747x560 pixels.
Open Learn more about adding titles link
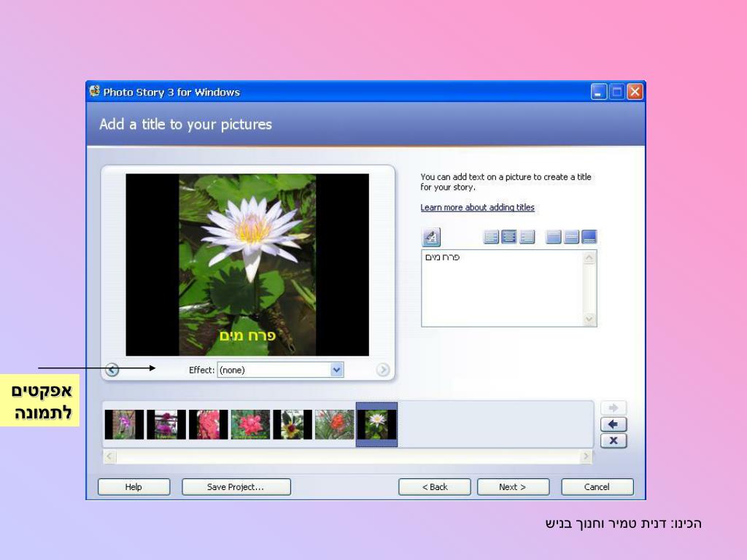pyautogui.click(x=477, y=207)
